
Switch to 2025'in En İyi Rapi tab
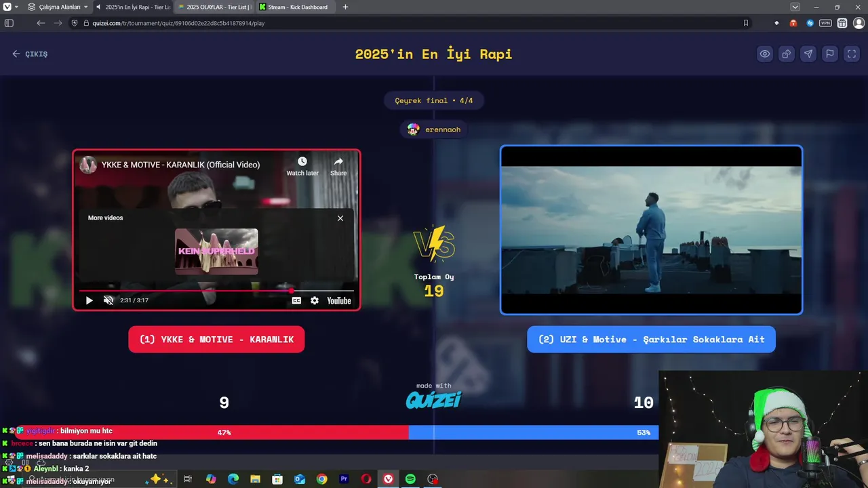[x=133, y=7]
